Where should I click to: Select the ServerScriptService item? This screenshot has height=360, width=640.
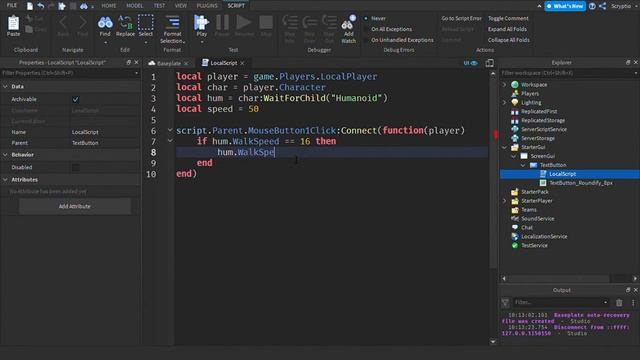coord(543,129)
